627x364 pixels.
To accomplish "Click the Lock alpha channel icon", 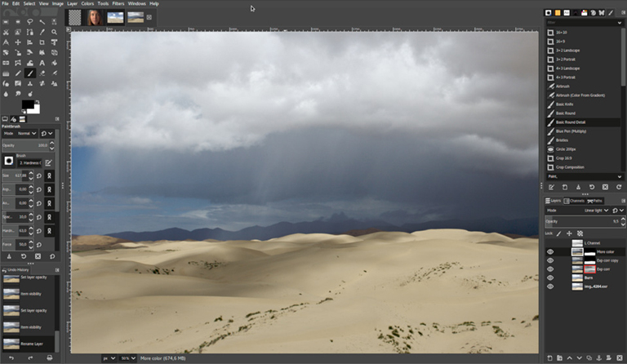I will click(x=580, y=233).
